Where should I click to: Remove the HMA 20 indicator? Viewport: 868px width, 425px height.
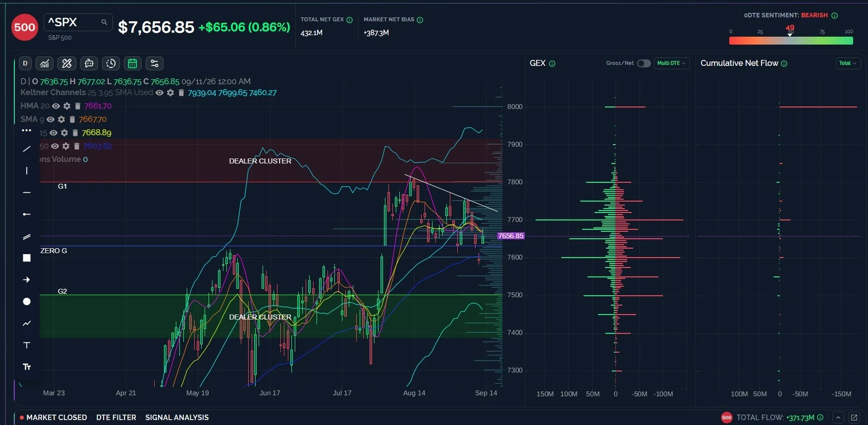click(78, 106)
